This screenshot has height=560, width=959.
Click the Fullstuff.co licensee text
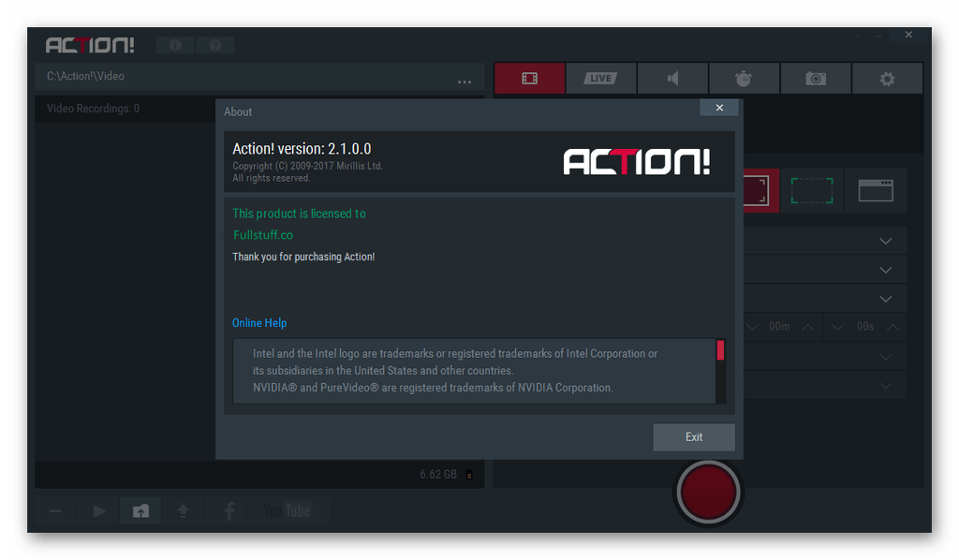click(263, 235)
